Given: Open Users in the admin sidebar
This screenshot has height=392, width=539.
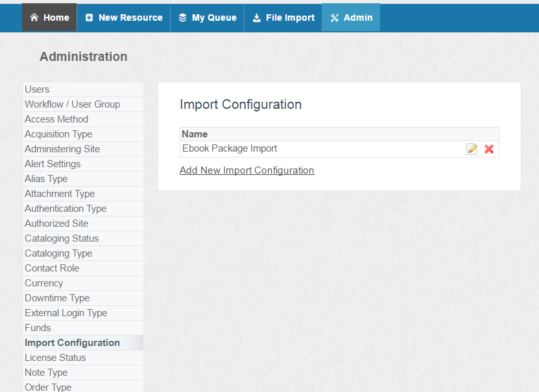Looking at the screenshot, I should point(83,89).
